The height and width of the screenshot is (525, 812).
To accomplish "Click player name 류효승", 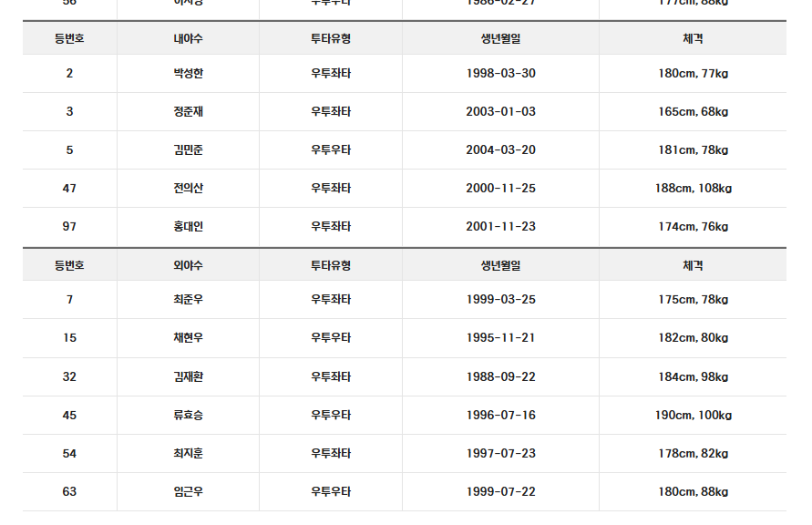I will click(188, 416).
